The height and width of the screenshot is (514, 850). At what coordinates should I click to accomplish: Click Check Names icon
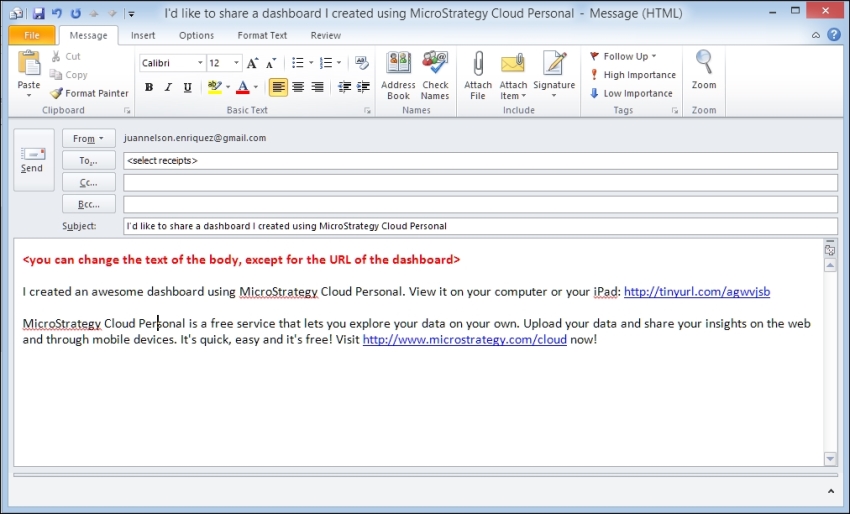tap(435, 63)
